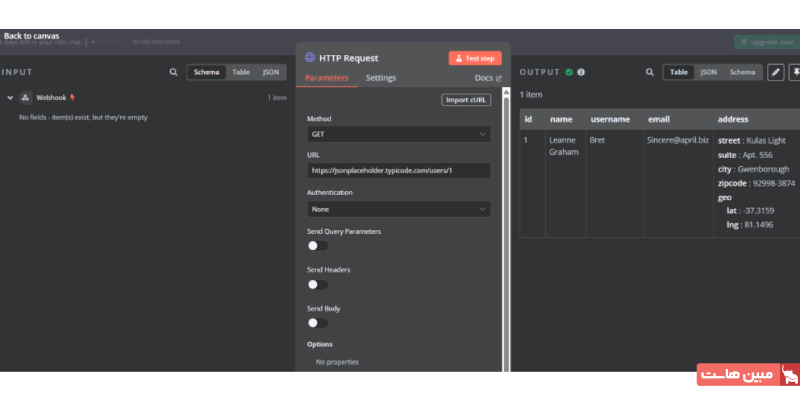Screen dimensions: 800x400
Task: Click Back to canvas
Action: pos(32,36)
